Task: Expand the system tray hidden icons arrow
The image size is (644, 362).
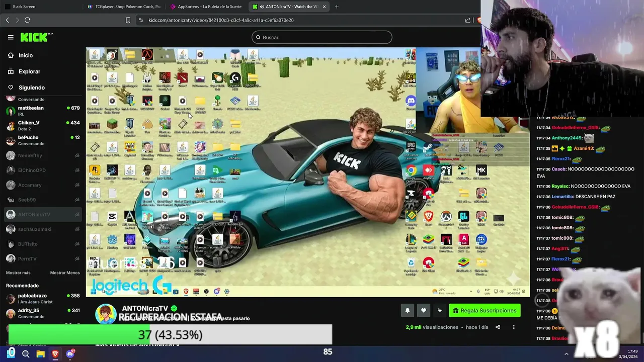Action: pos(566,354)
